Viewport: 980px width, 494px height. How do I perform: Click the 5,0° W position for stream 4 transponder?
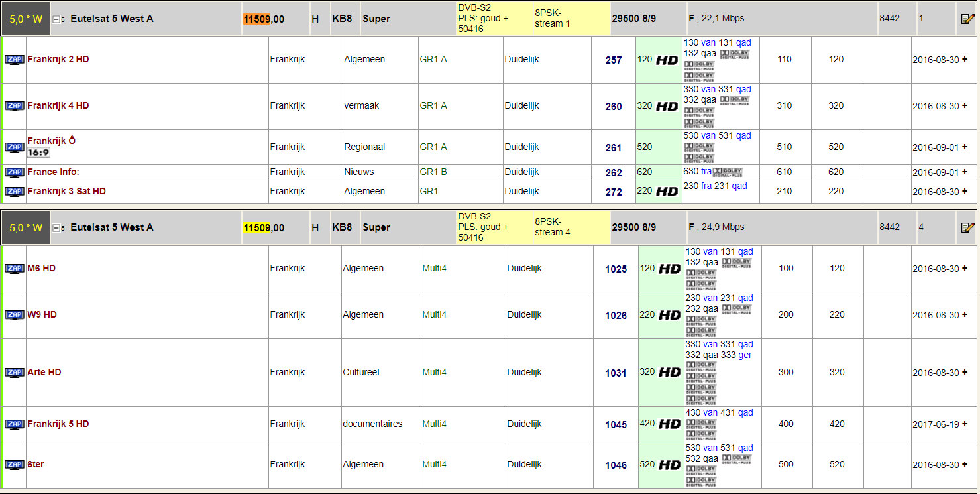[x=26, y=227]
